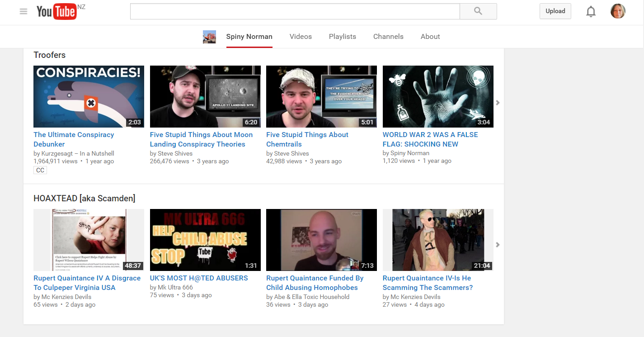The height and width of the screenshot is (337, 644).
Task: Open the MK ULTRA 666 thumbnail
Action: click(x=205, y=240)
